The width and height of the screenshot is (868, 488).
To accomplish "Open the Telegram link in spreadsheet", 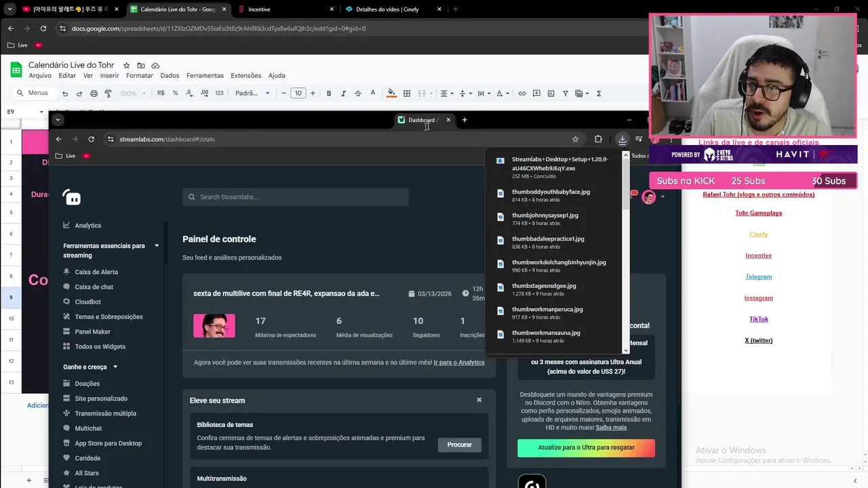I will [758, 277].
